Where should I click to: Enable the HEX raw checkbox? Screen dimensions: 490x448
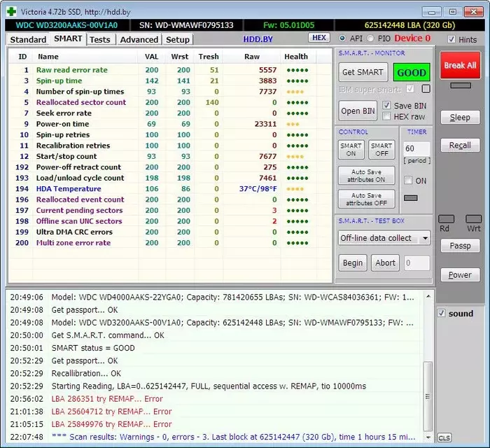[386, 116]
